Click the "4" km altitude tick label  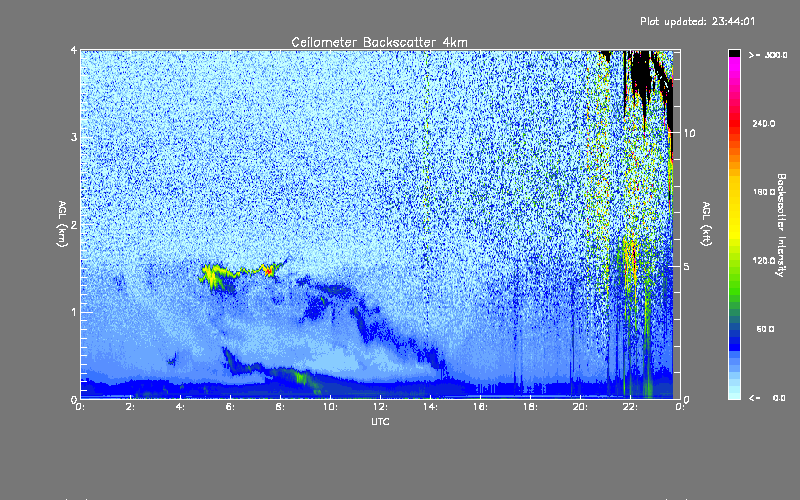(x=74, y=50)
